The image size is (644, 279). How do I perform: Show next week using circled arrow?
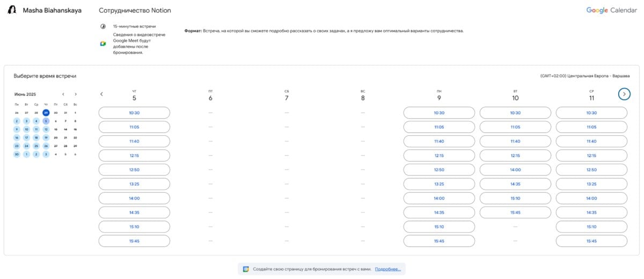point(624,94)
